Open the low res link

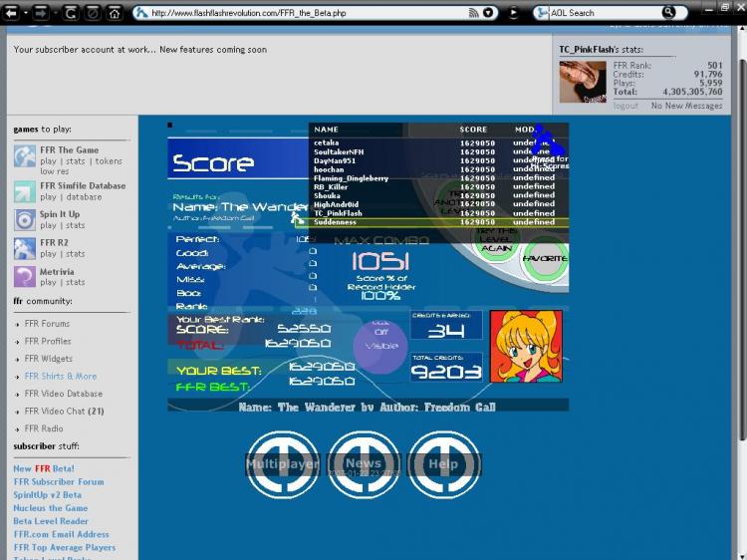55,171
